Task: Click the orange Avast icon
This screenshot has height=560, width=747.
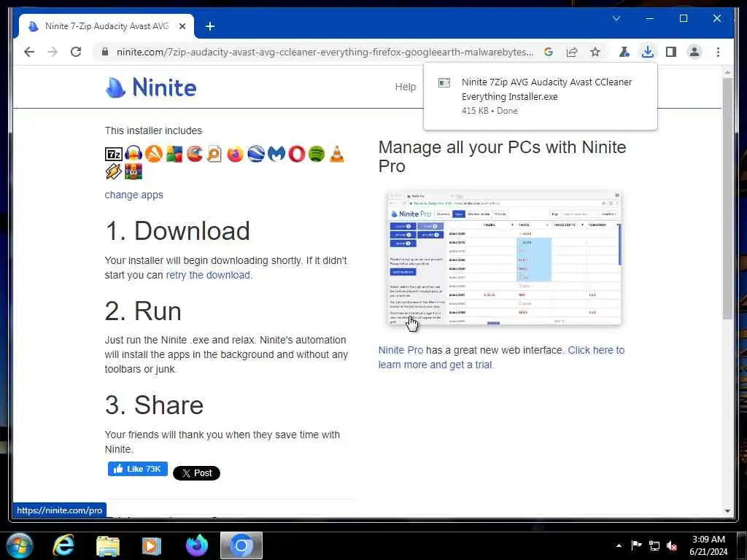Action: tap(154, 154)
